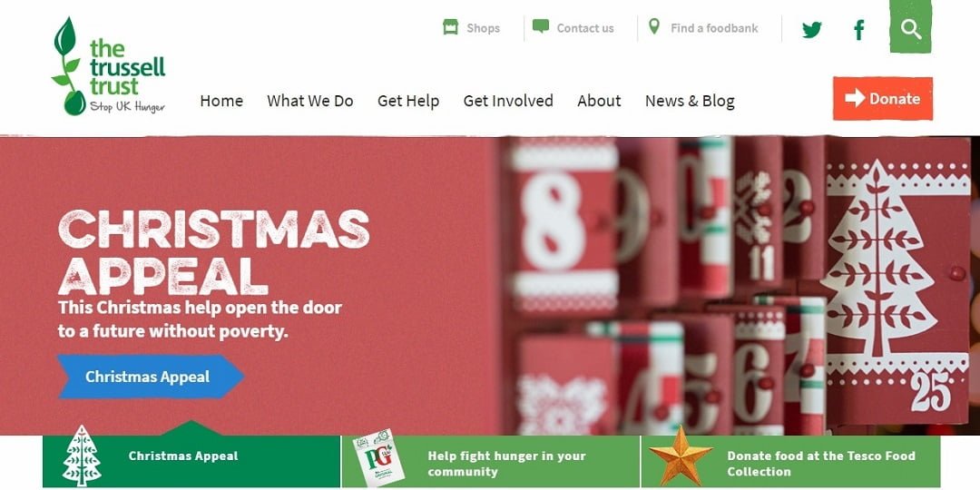Image resolution: width=980 pixels, height=490 pixels.
Task: Click the Shops storefront icon
Action: (450, 27)
